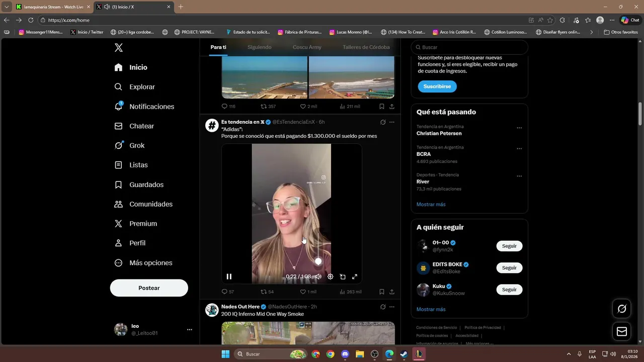The height and width of the screenshot is (362, 644).
Task: Share the Adidas trend post
Action: click(392, 292)
